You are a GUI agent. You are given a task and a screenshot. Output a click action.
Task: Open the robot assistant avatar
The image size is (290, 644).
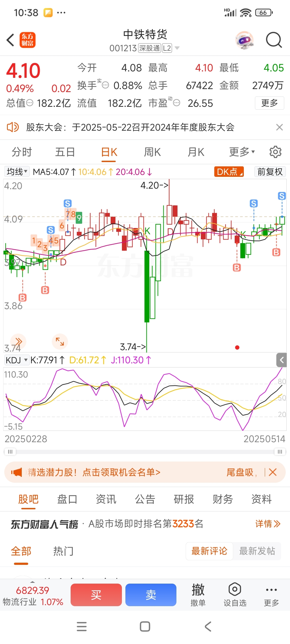click(x=244, y=40)
